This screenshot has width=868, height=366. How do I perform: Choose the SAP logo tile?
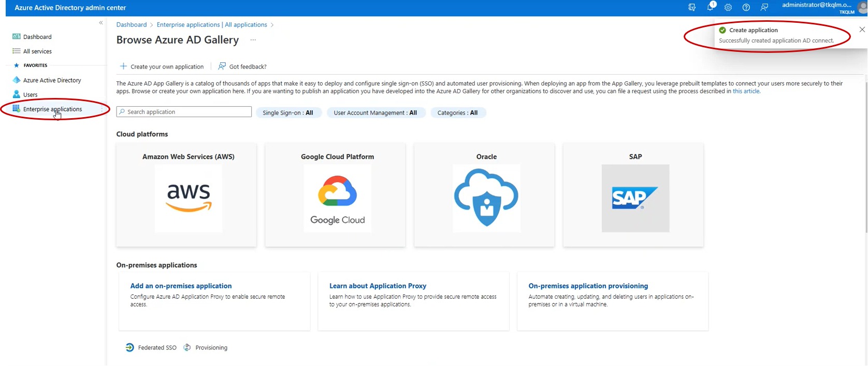coord(635,198)
